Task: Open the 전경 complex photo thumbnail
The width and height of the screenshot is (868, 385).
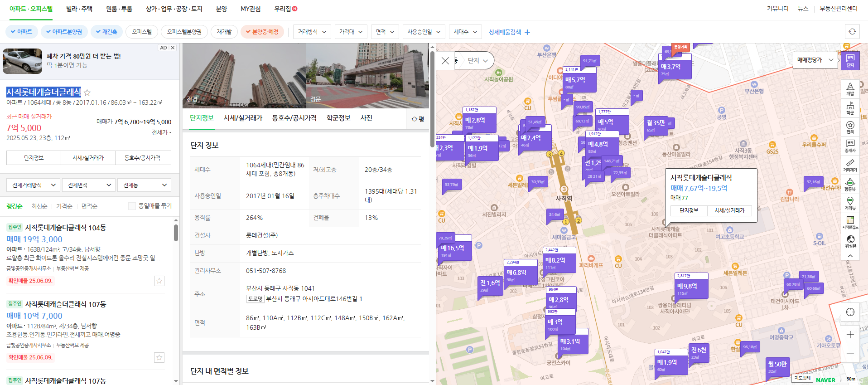Action: (x=244, y=76)
